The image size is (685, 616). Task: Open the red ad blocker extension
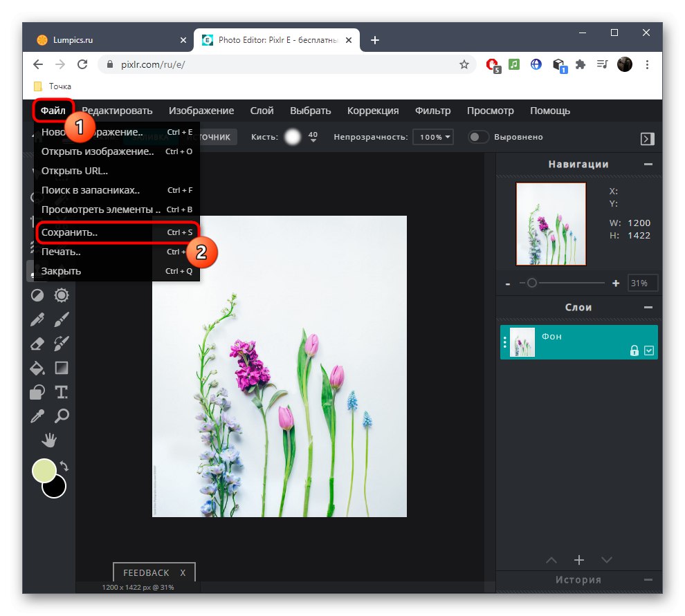pyautogui.click(x=493, y=65)
